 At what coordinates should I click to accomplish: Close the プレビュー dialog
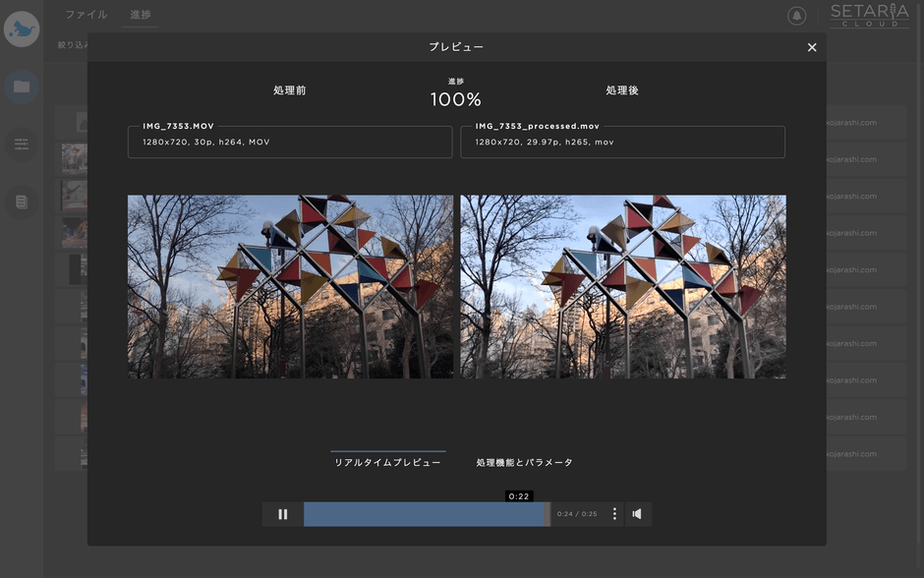pos(812,47)
